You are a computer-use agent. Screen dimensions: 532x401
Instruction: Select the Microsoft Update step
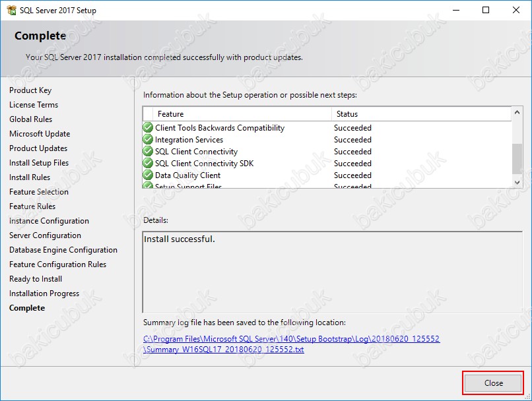[x=40, y=134]
